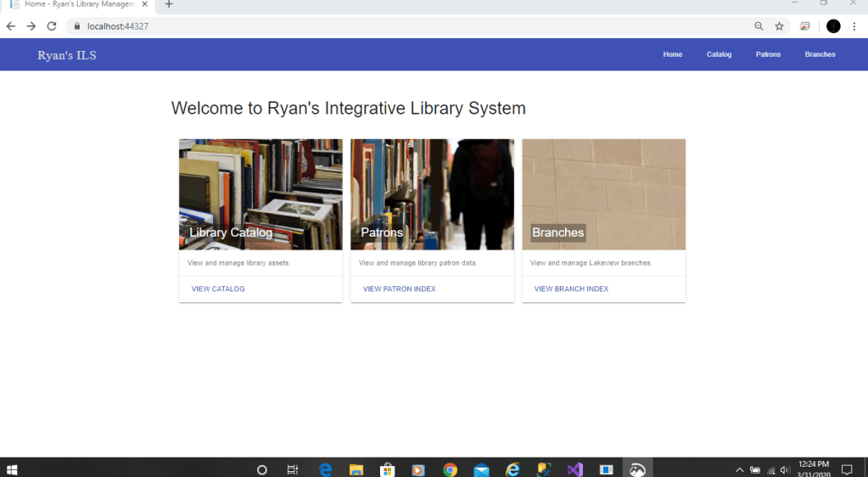The width and height of the screenshot is (868, 477).
Task: Show hidden system tray icons
Action: [739, 469]
